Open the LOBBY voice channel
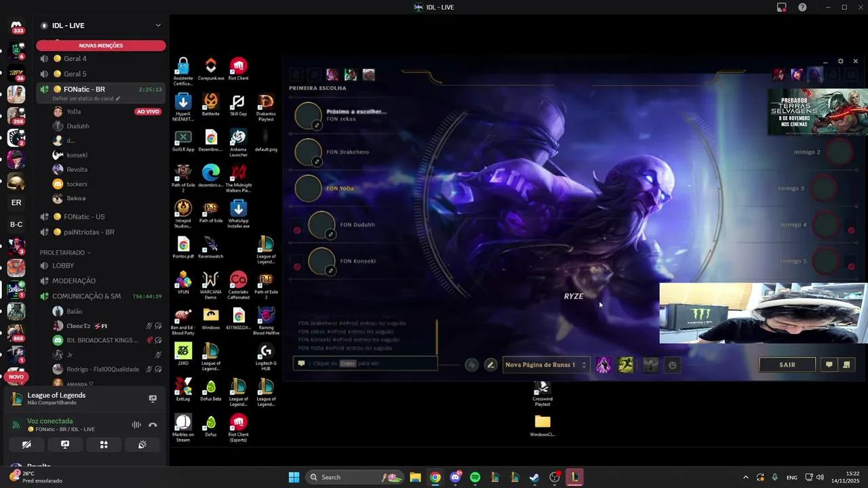 (x=63, y=266)
